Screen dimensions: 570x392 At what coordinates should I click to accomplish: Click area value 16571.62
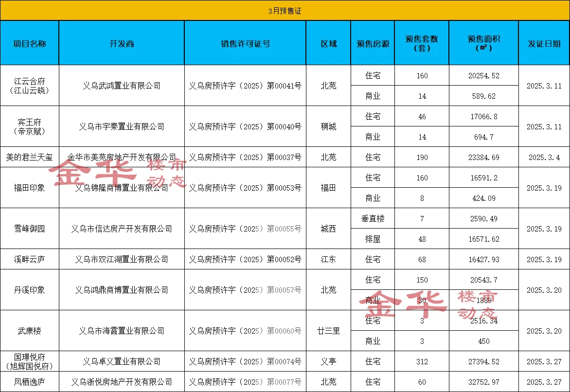pos(484,239)
